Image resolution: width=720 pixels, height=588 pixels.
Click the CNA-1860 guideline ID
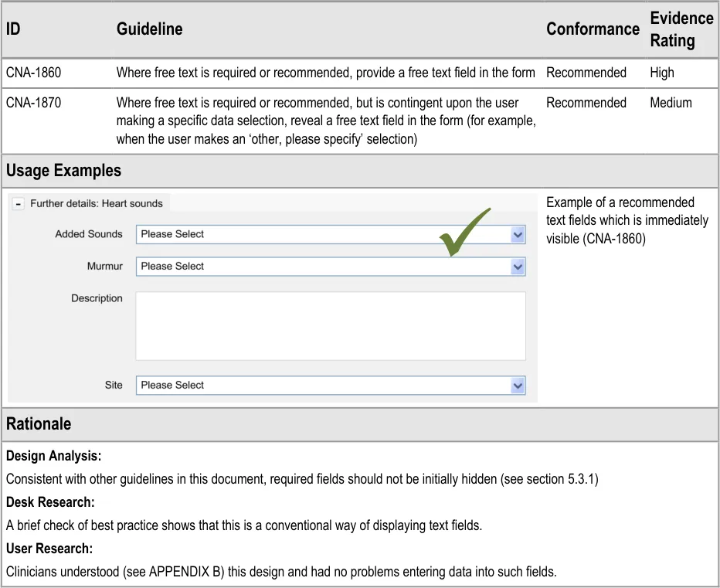33,73
